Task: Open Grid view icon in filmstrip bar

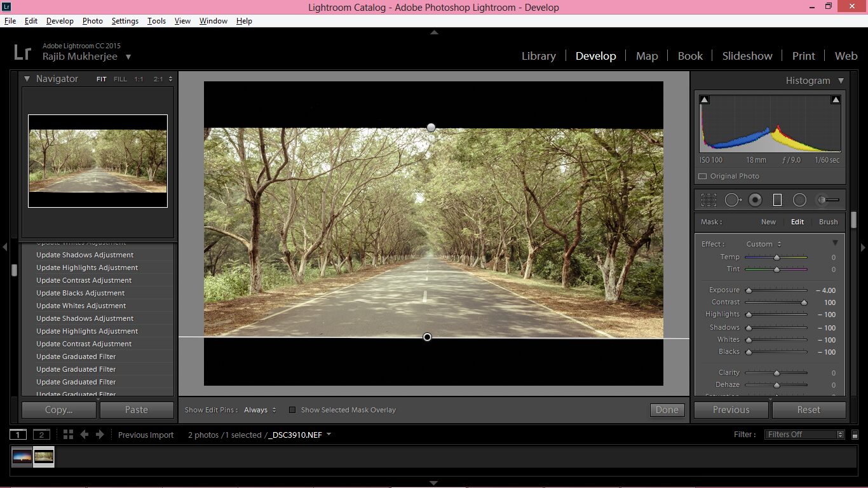Action: (68, 435)
